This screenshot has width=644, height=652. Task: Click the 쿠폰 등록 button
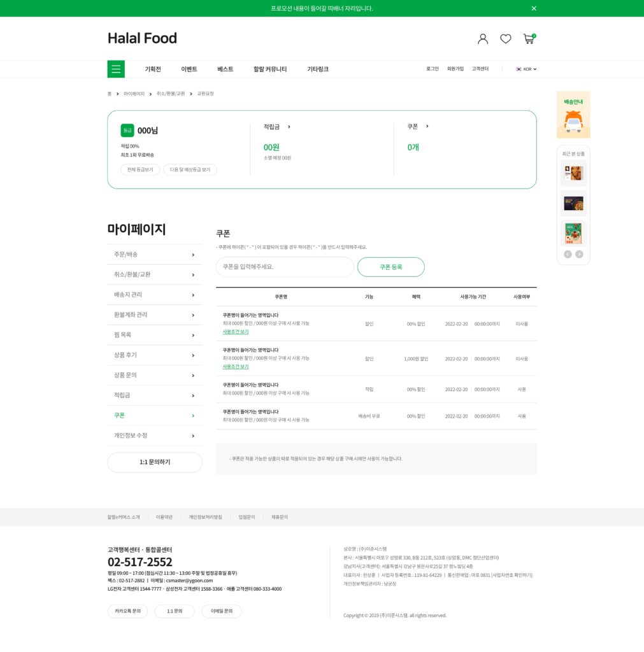(391, 267)
